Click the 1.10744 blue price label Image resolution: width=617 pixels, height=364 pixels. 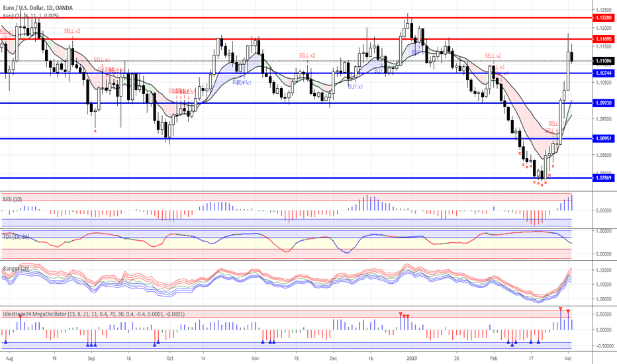(603, 73)
